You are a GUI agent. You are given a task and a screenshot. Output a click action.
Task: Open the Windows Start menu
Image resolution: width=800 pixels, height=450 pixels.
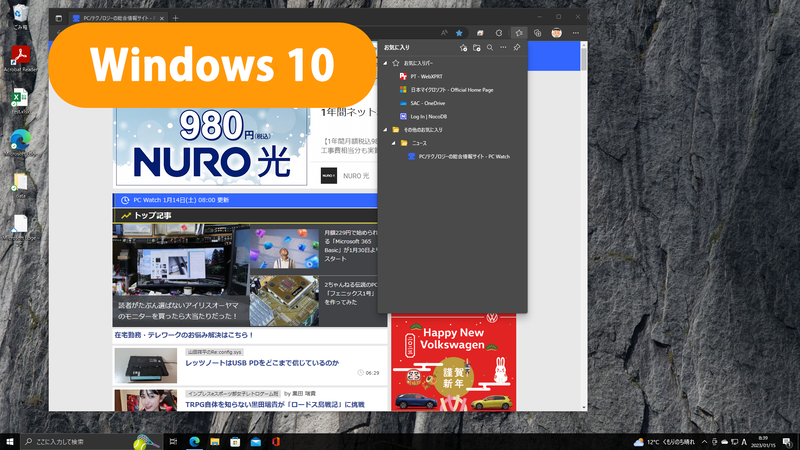click(x=10, y=442)
